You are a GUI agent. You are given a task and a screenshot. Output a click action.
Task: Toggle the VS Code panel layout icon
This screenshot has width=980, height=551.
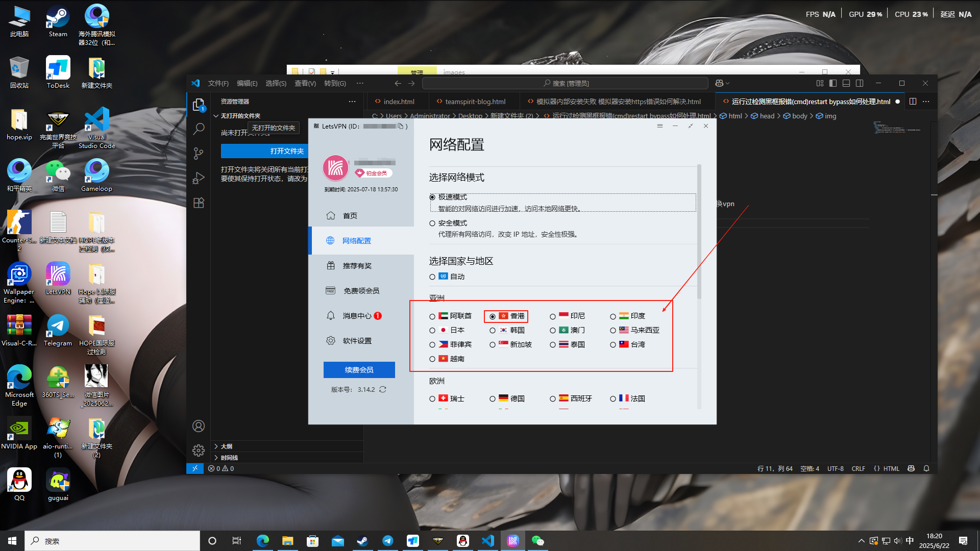pos(846,83)
